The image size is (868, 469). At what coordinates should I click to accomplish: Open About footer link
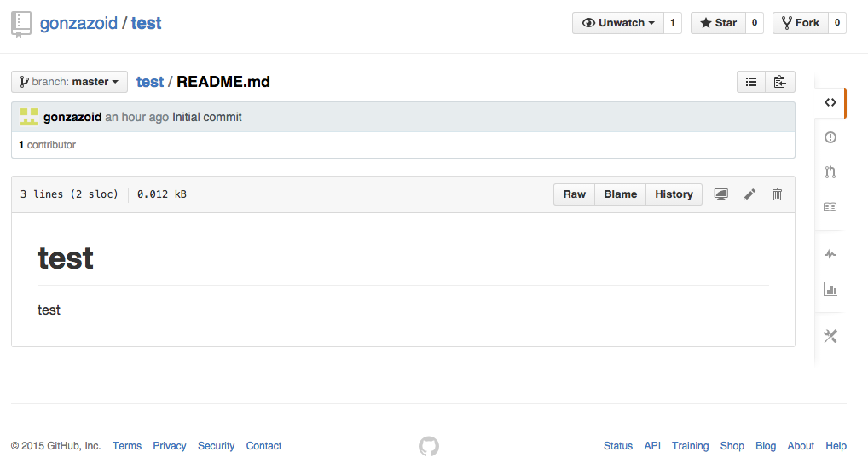point(801,446)
